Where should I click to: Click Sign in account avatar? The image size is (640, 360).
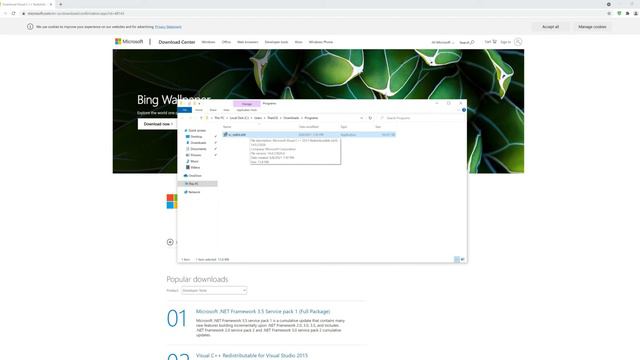coord(518,42)
